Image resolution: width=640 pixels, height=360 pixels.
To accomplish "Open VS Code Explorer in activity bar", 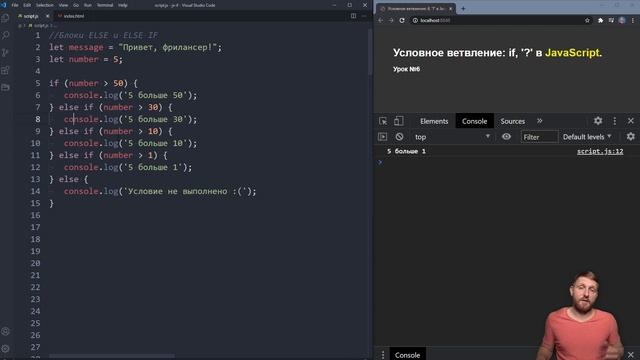I will coord(5,18).
